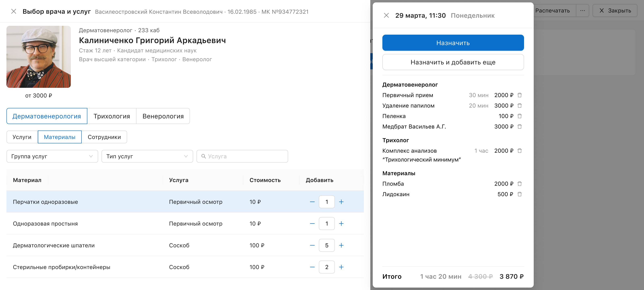
Task: Switch to the Трихология tab
Action: pyautogui.click(x=112, y=116)
